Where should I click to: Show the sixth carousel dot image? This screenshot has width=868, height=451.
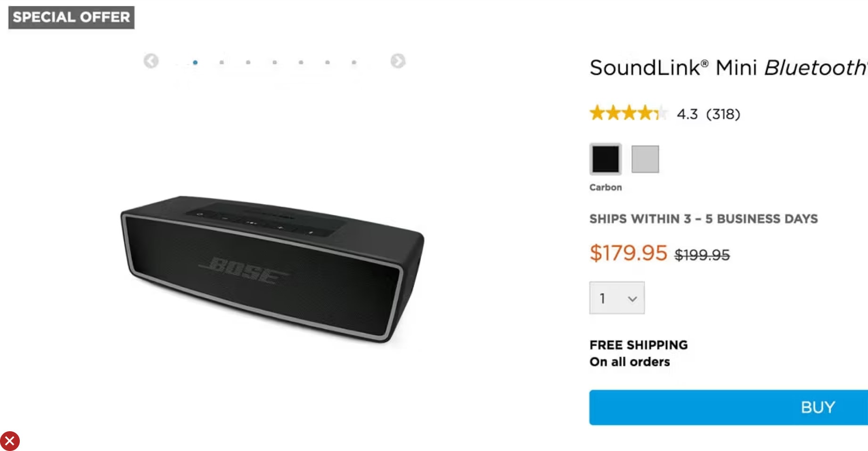(x=328, y=62)
